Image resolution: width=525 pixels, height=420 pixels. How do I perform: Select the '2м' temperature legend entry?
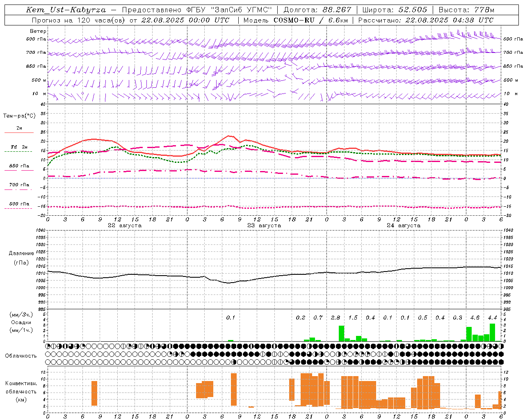click(19, 128)
